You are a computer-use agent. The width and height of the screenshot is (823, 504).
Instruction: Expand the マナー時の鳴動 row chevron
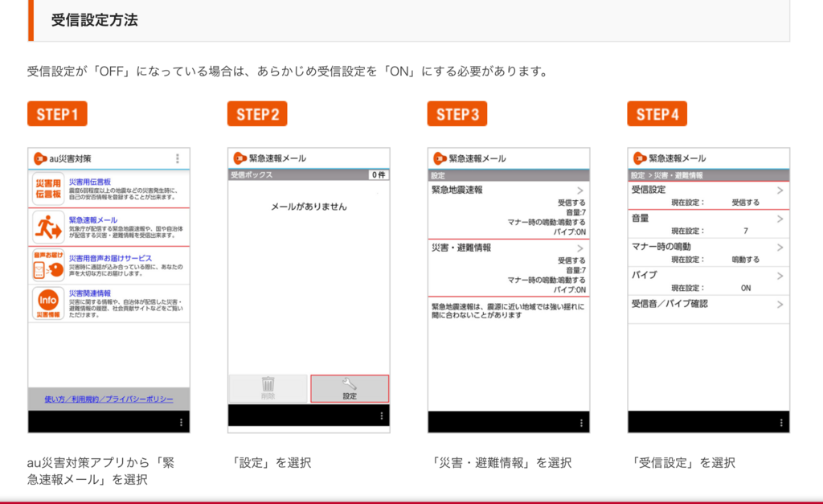click(x=780, y=248)
